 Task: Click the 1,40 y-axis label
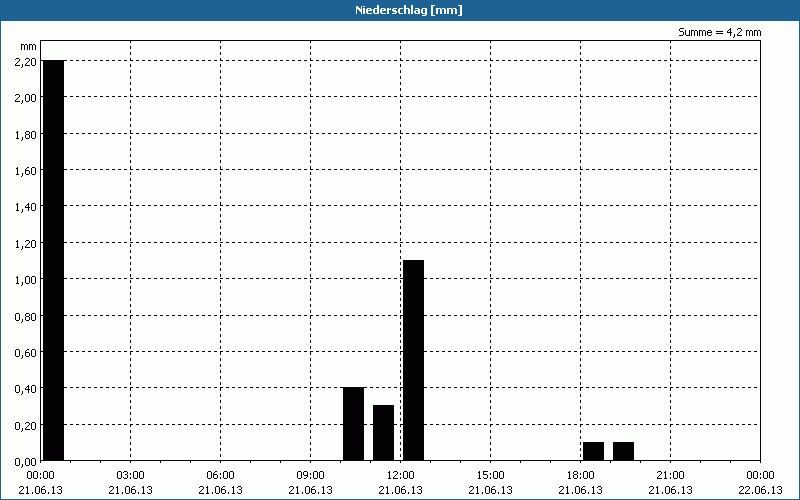pyautogui.click(x=26, y=207)
